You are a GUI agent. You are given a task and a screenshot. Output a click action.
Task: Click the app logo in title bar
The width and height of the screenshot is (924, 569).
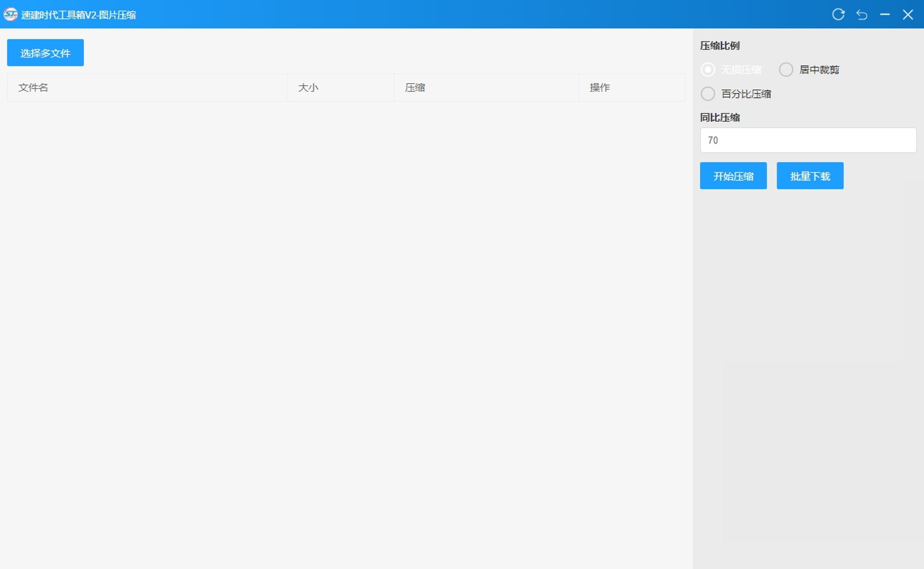(11, 14)
